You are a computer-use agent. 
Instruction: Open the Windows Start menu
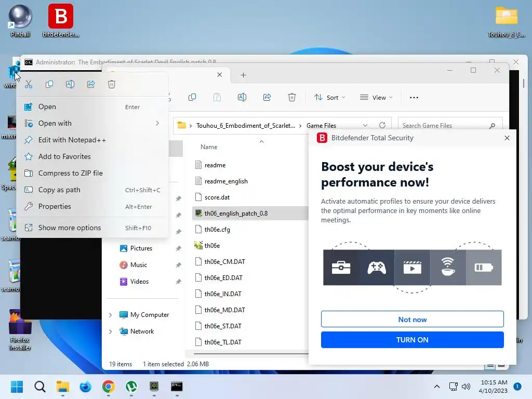click(17, 387)
